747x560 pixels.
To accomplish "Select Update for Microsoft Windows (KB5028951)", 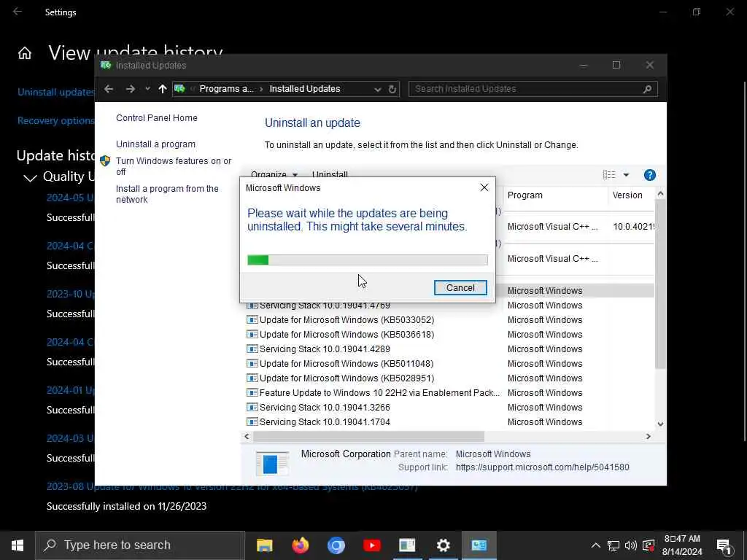I will point(347,378).
